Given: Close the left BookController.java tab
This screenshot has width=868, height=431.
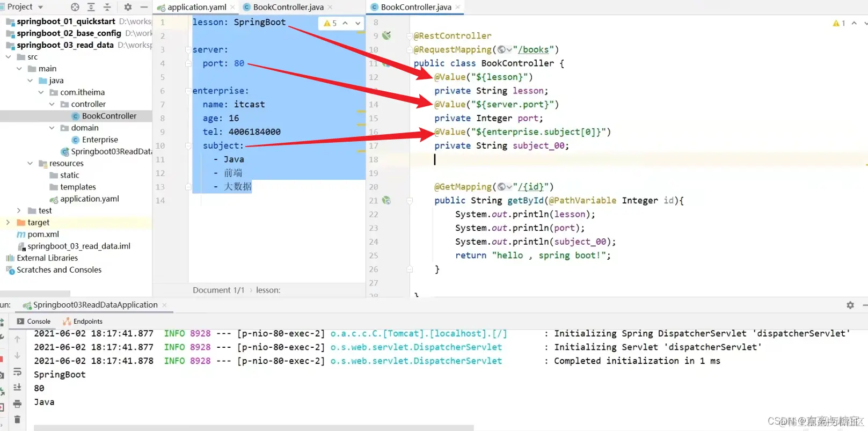Looking at the screenshot, I should tap(330, 7).
